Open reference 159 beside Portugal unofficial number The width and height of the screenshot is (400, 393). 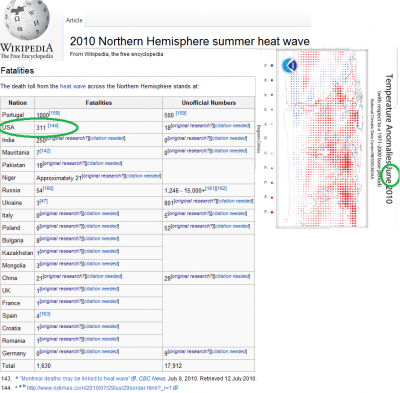click(x=181, y=113)
